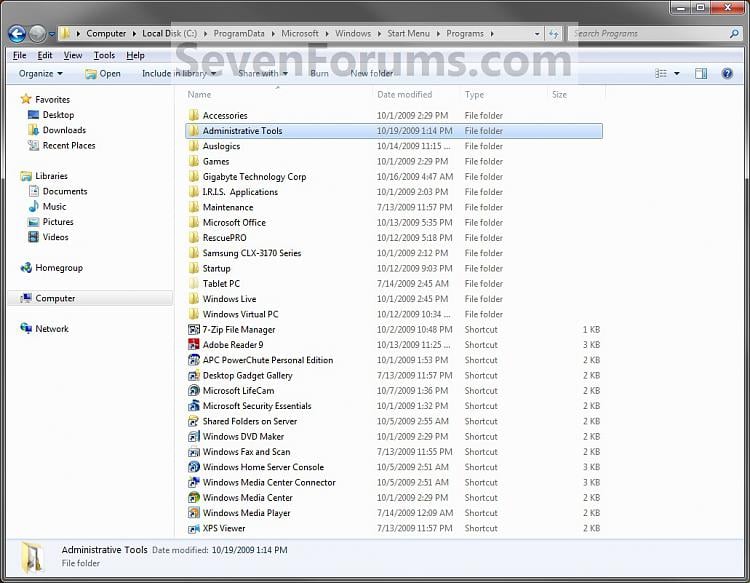Click the blue Help question icon
The width and height of the screenshot is (750, 583).
click(x=727, y=73)
